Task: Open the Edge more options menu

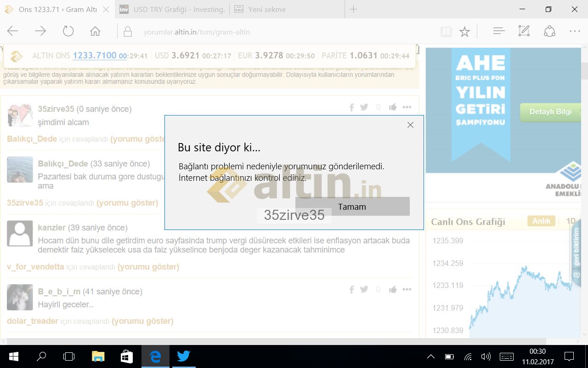Action: tap(575, 31)
